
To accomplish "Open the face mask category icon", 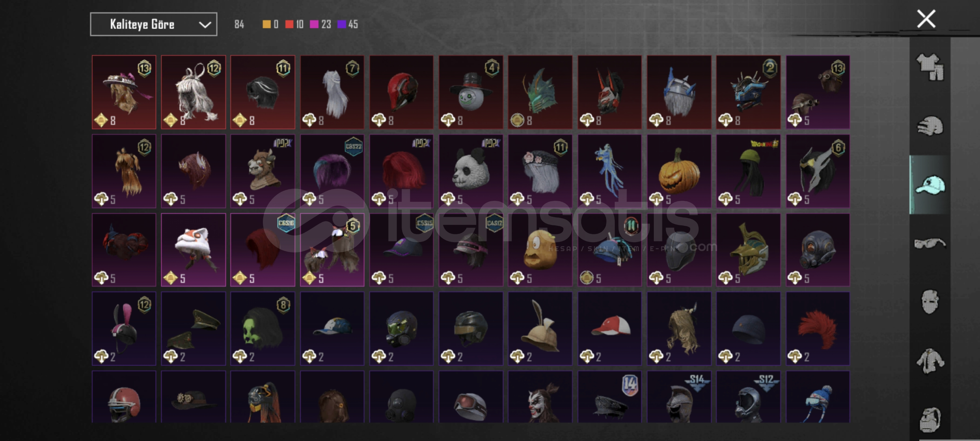I will click(x=930, y=302).
